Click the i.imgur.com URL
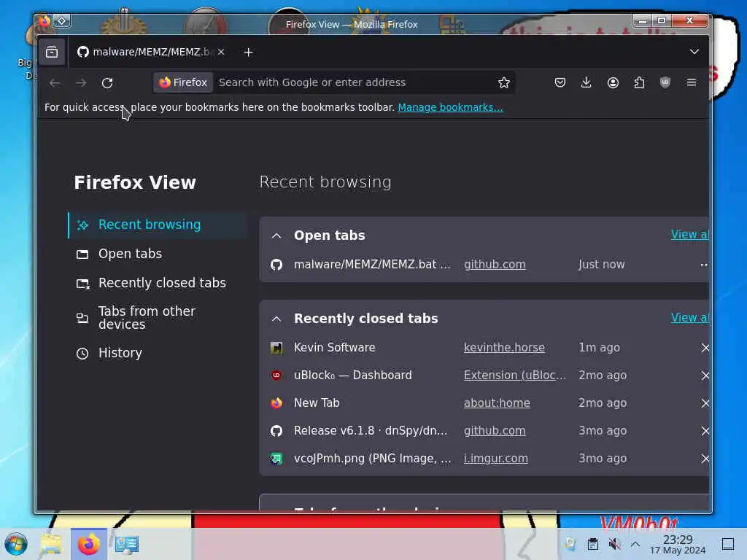 [x=496, y=458]
